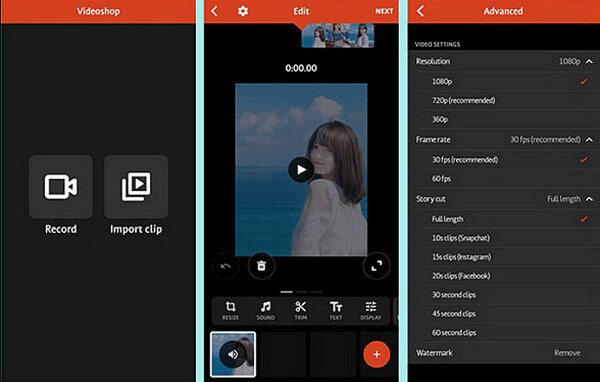Tap the Import clip label
600x382 pixels.
(x=136, y=229)
